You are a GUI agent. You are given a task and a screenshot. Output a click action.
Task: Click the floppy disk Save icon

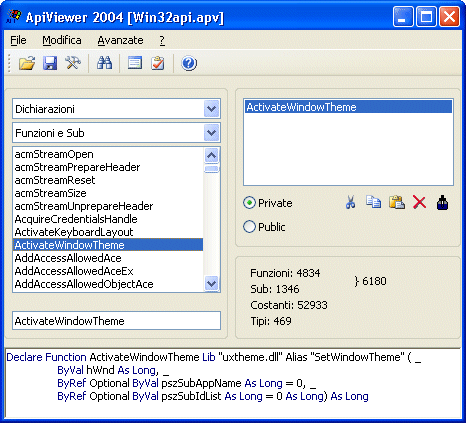[50, 63]
